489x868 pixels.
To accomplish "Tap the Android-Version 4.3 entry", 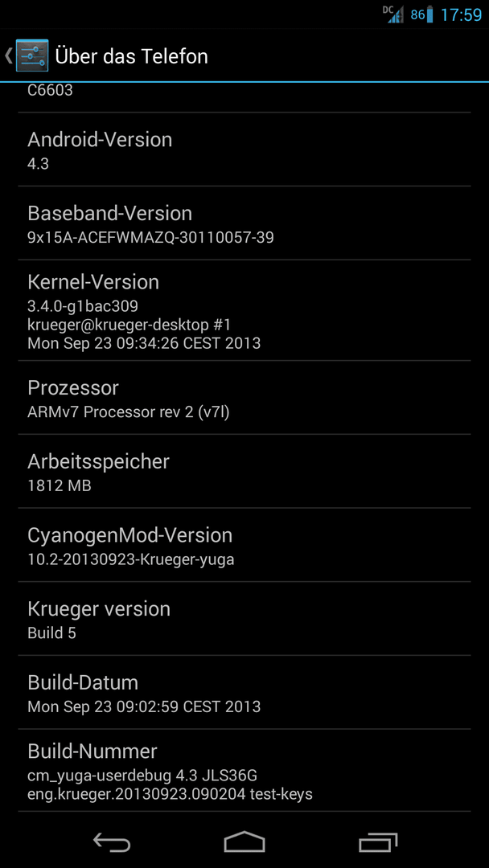I will coord(244,149).
